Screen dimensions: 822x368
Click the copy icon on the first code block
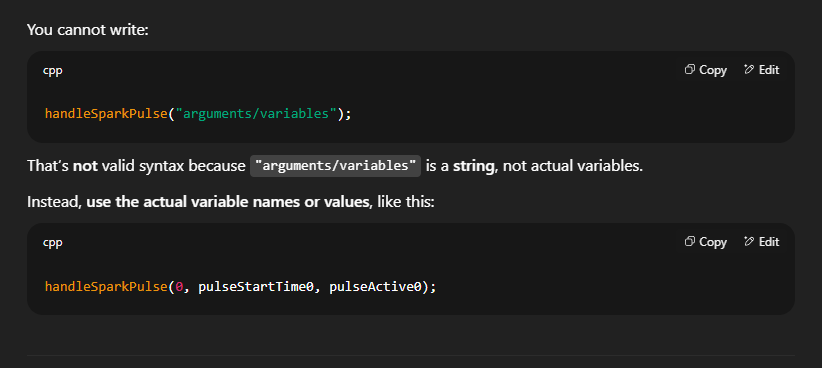pyautogui.click(x=689, y=70)
